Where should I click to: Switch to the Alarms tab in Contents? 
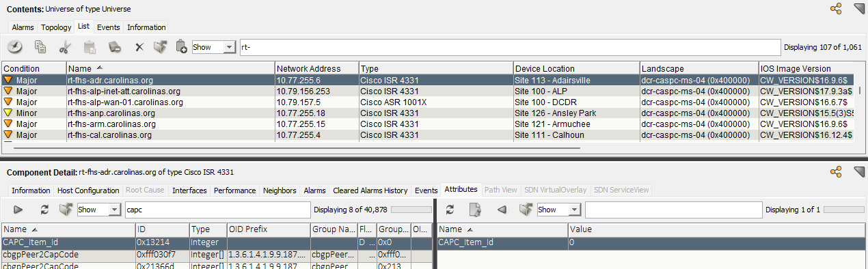23,27
